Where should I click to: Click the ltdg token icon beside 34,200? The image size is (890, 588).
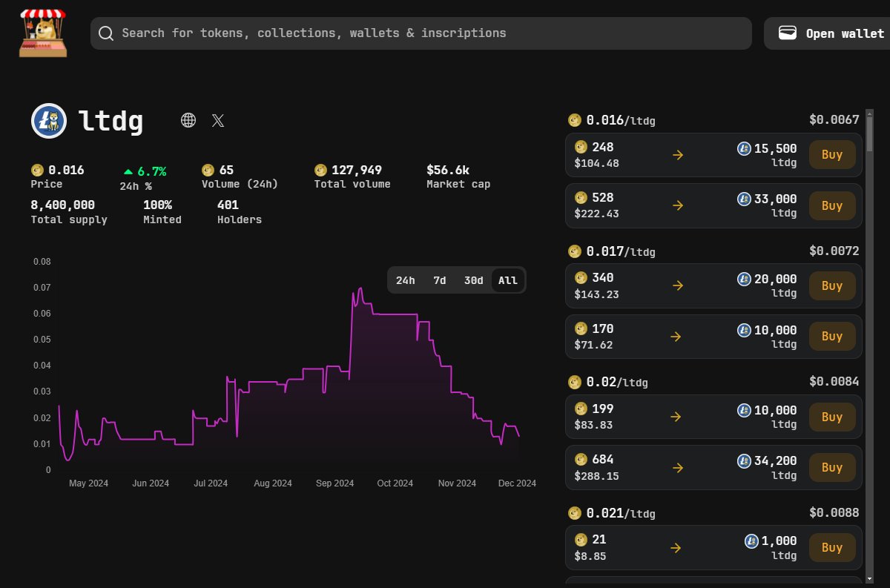click(x=744, y=460)
